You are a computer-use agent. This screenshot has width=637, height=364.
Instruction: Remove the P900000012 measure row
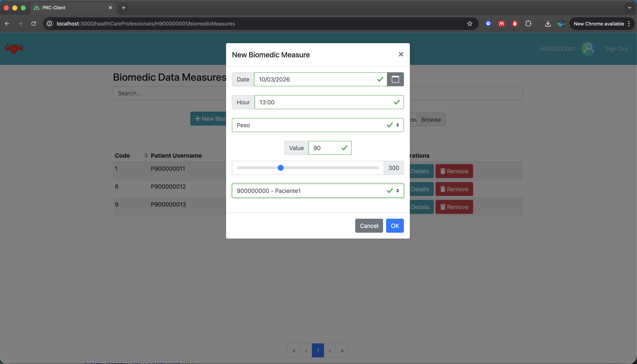point(454,189)
